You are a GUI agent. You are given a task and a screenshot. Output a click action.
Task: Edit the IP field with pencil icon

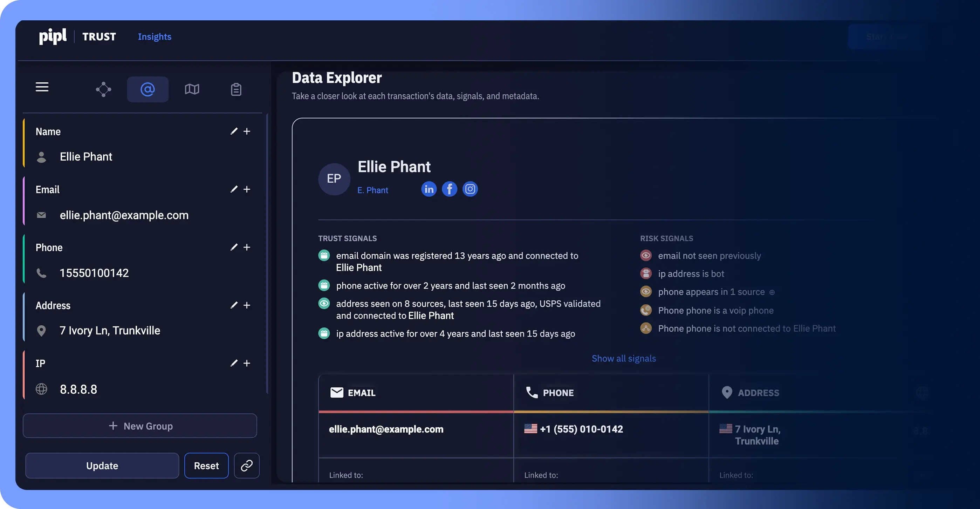point(234,363)
